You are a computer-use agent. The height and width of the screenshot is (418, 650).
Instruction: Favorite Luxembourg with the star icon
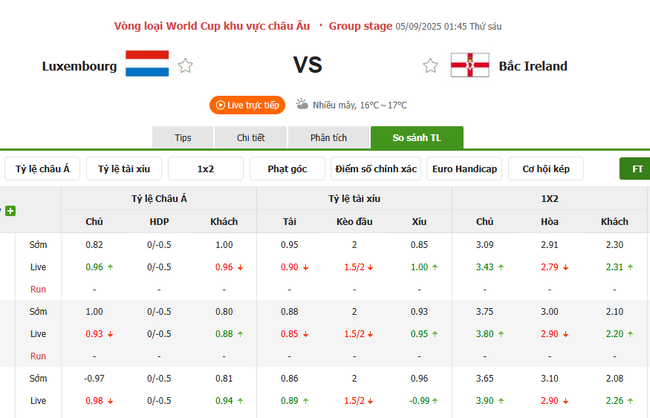click(x=185, y=66)
